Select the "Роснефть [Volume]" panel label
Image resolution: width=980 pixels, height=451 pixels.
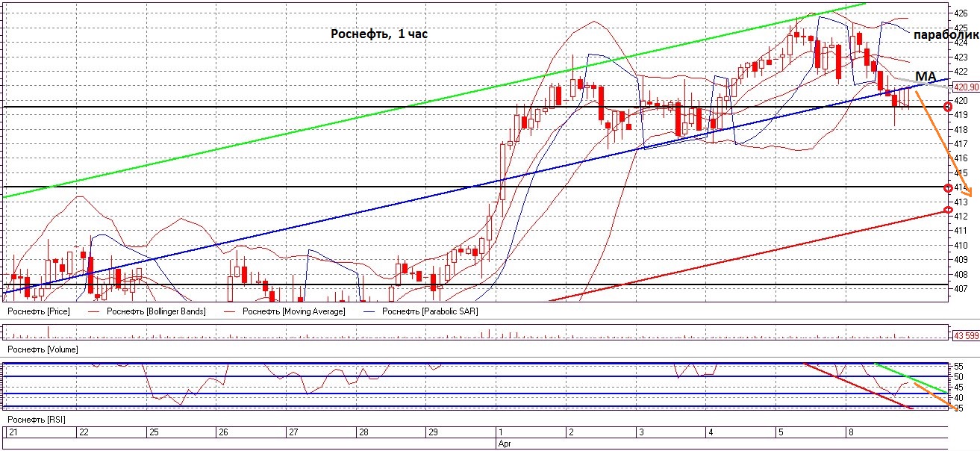coord(42,349)
